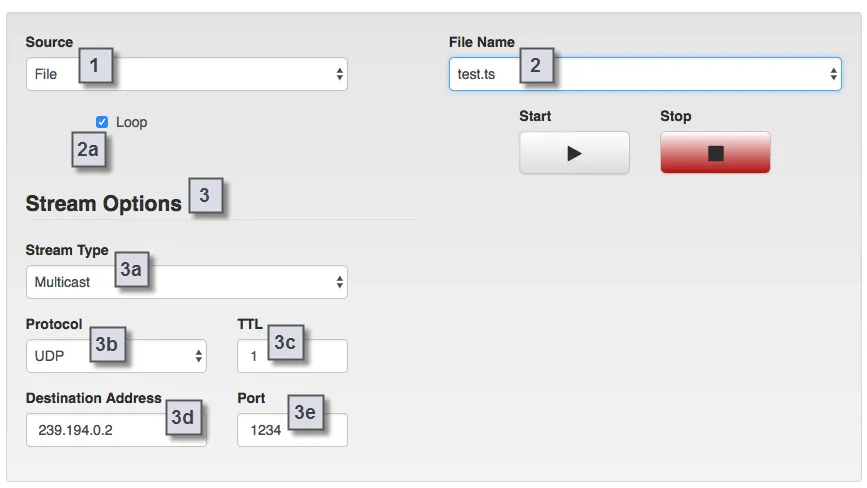Image resolution: width=867 pixels, height=488 pixels.
Task: Click the Port field showing 1234
Action: tap(292, 430)
